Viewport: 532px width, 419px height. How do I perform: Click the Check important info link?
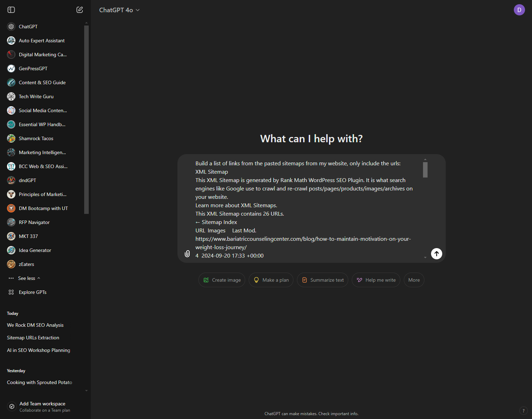pyautogui.click(x=338, y=414)
